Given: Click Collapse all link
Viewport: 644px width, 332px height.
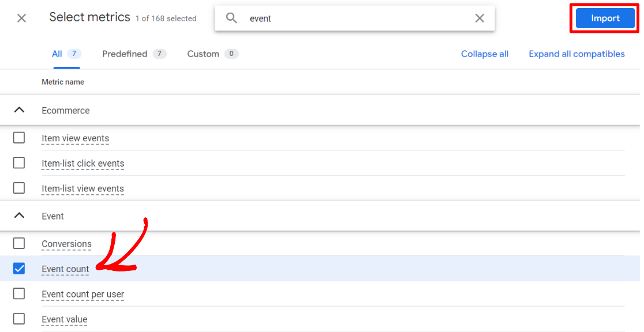Looking at the screenshot, I should pyautogui.click(x=484, y=54).
